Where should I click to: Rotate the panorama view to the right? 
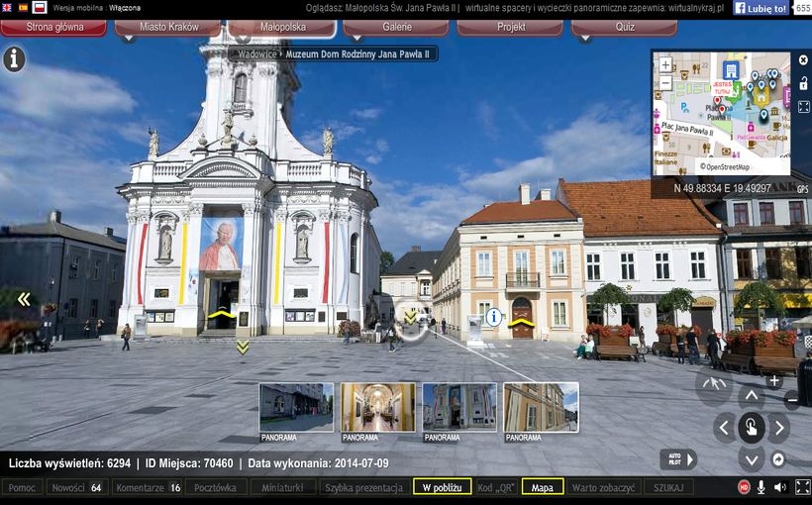pyautogui.click(x=779, y=428)
